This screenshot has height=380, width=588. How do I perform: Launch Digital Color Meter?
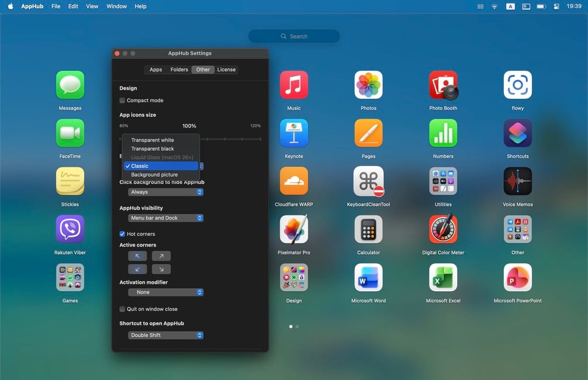[x=443, y=229]
